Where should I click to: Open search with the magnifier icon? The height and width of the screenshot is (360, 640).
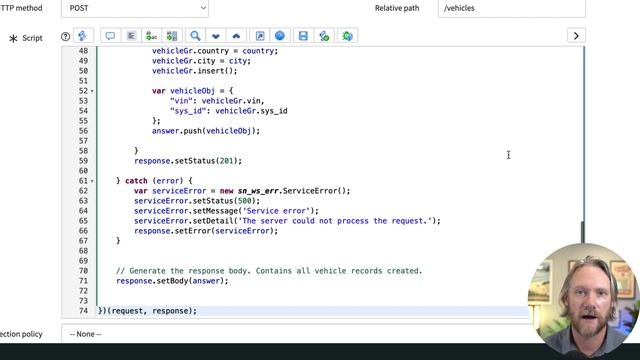tap(195, 36)
